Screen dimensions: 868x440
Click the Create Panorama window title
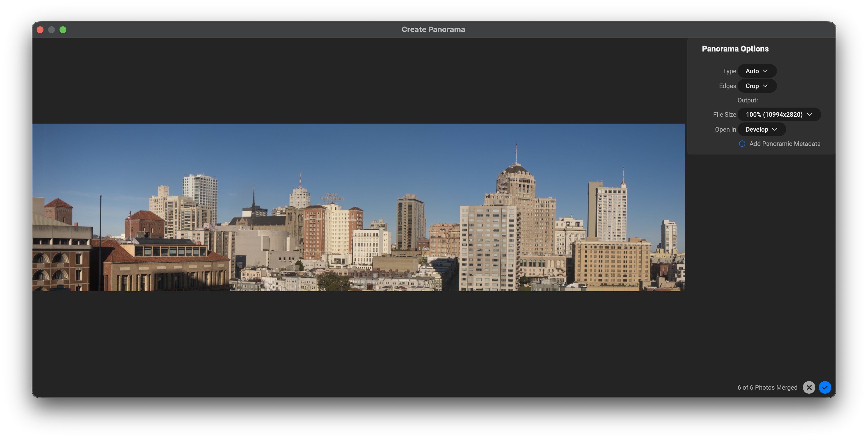point(433,30)
